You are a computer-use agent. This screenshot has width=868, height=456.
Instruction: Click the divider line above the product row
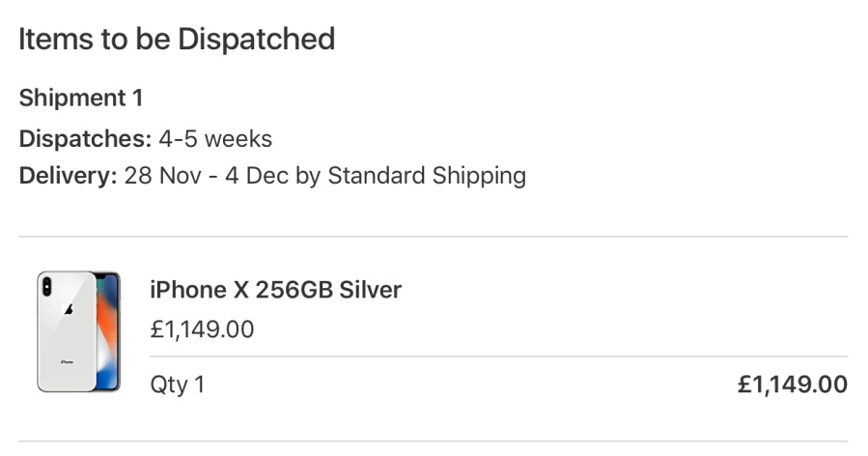pyautogui.click(x=433, y=237)
